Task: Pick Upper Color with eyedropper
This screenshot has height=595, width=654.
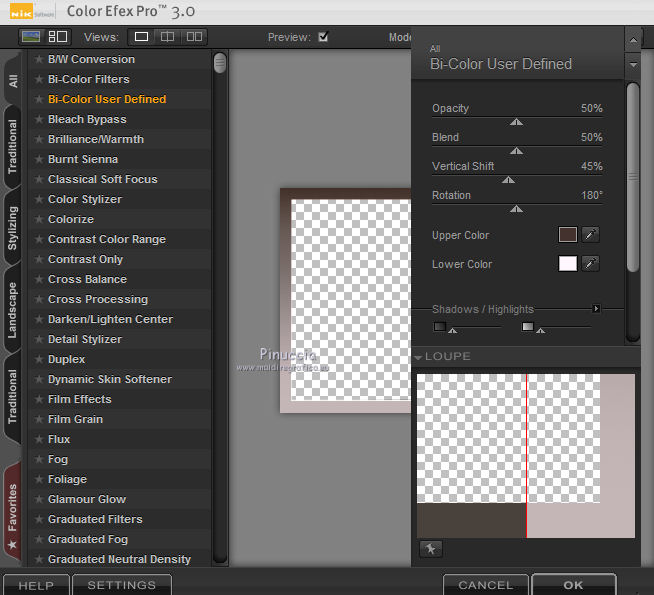Action: pyautogui.click(x=590, y=235)
